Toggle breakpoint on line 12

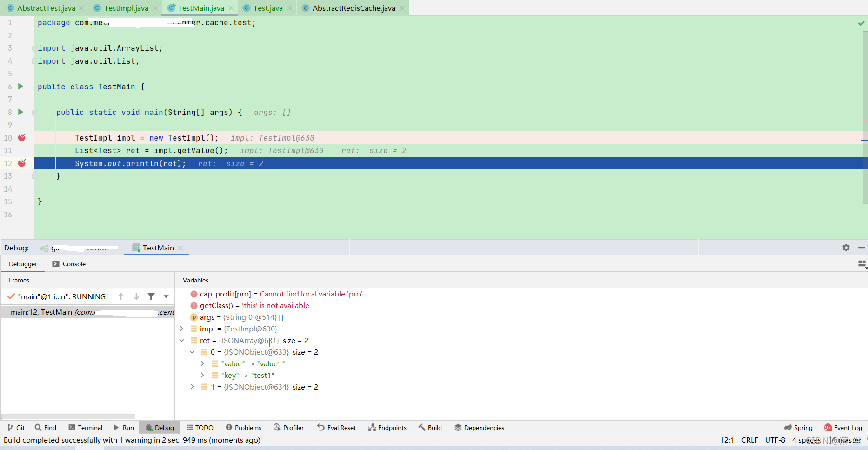(x=22, y=163)
